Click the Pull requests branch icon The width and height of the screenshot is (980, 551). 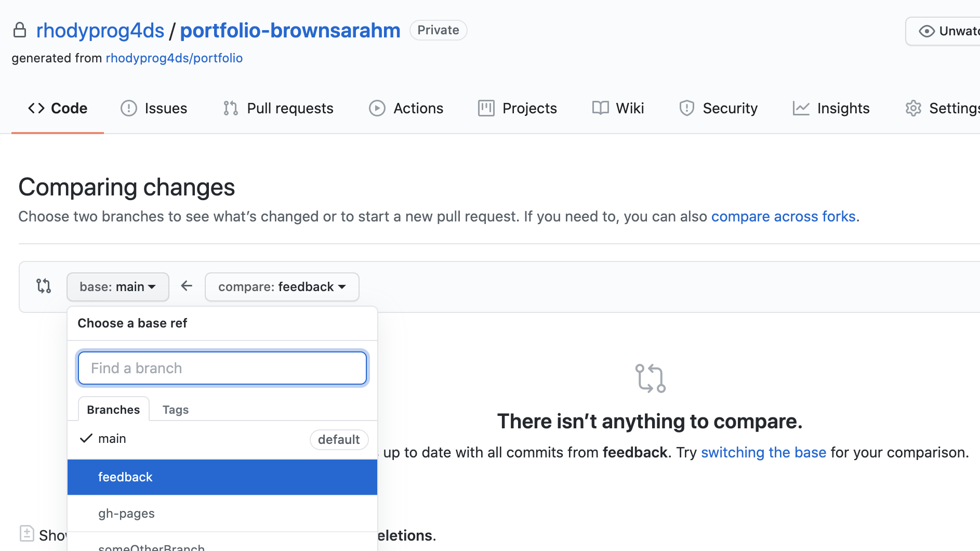click(x=230, y=108)
